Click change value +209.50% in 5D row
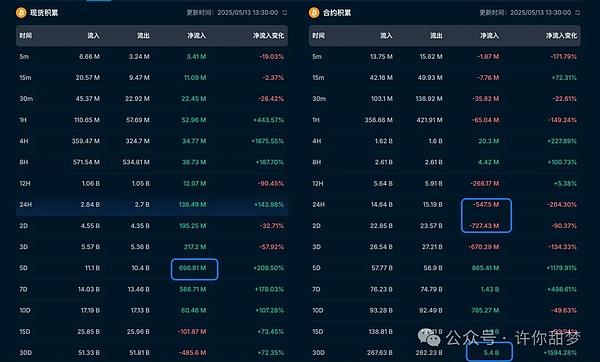The height and width of the screenshot is (362, 600). click(x=269, y=268)
